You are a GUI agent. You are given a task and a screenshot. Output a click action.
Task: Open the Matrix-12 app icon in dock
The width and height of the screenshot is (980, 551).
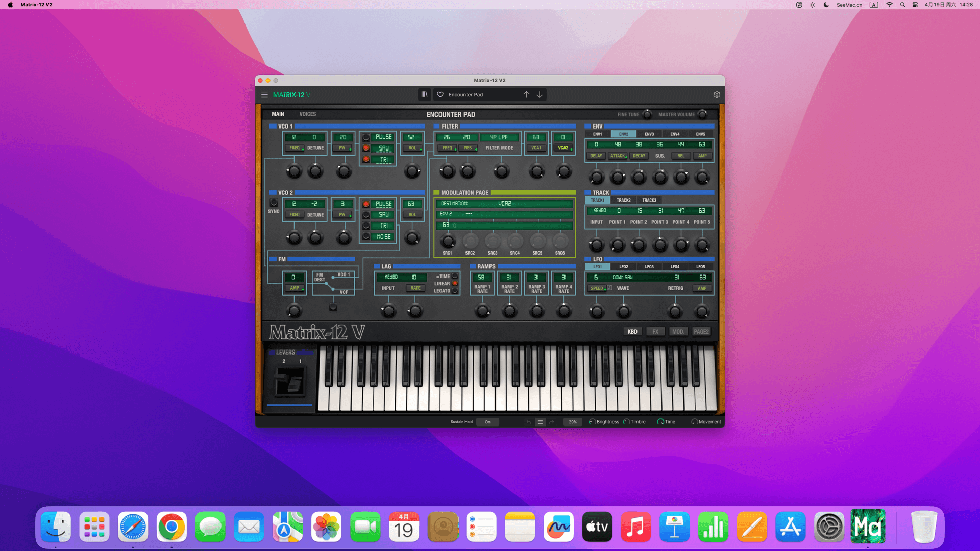pos(868,526)
